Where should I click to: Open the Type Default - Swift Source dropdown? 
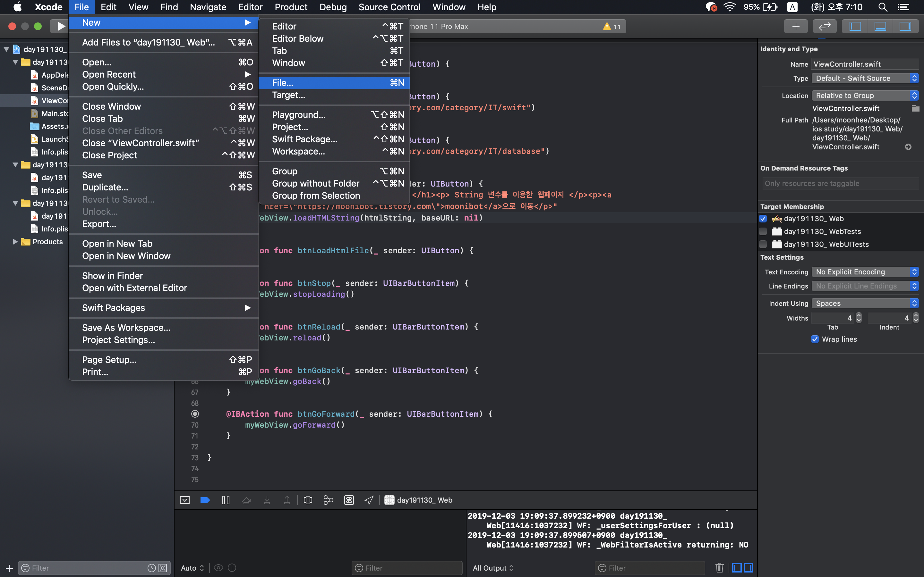[865, 78]
